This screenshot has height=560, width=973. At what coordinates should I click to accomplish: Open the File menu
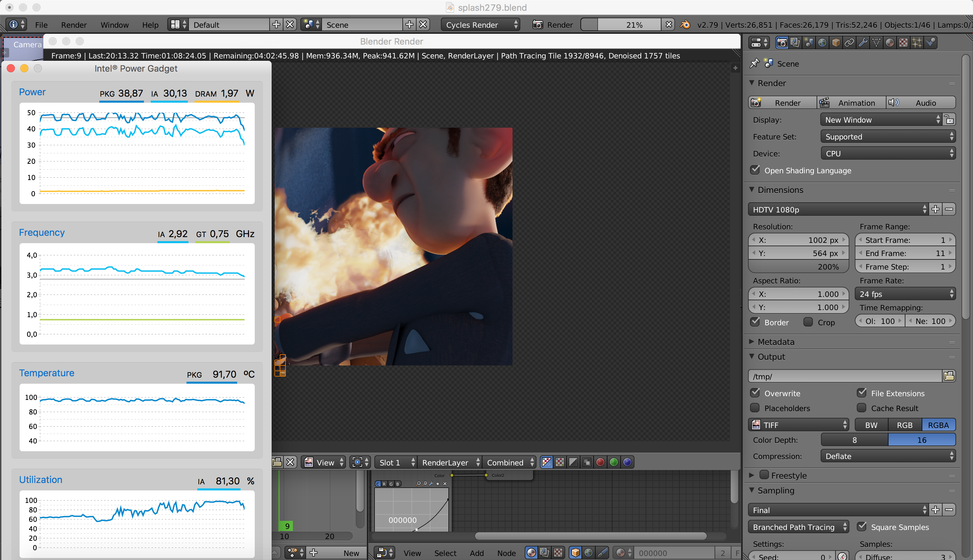(41, 25)
